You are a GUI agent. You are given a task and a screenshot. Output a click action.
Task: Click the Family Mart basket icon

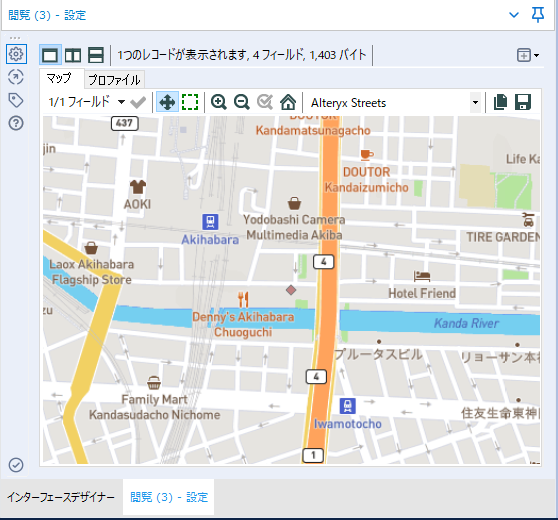click(x=154, y=383)
